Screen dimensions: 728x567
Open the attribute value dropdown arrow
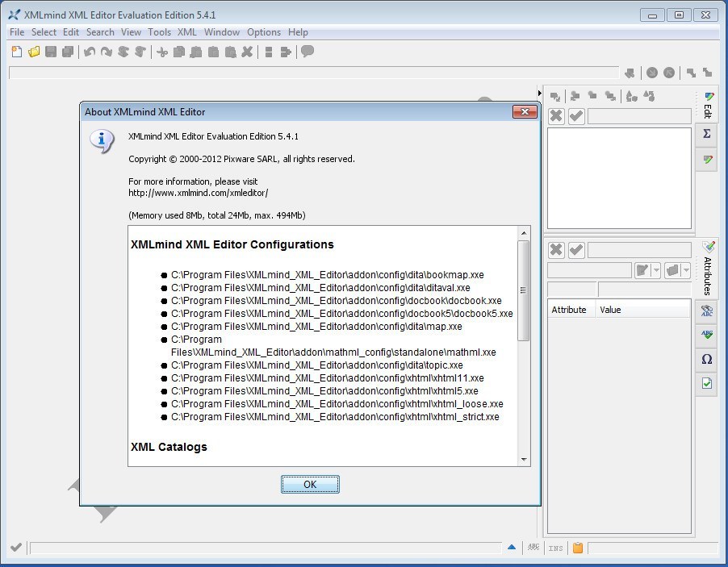[x=656, y=271]
